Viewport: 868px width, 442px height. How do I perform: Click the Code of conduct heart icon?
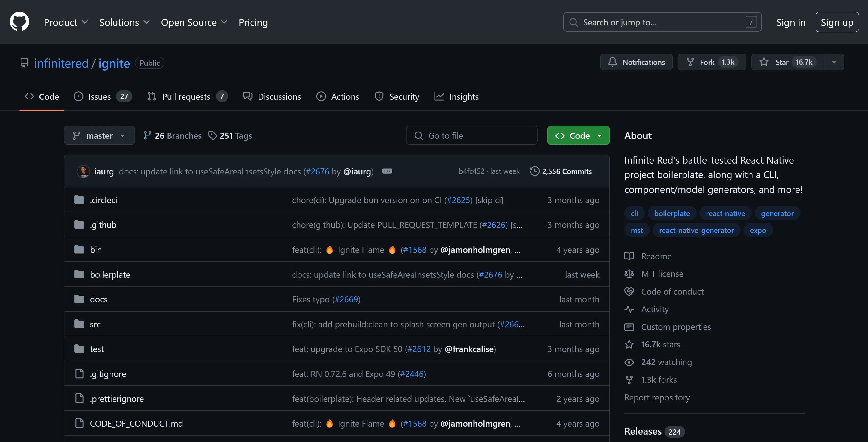(629, 291)
